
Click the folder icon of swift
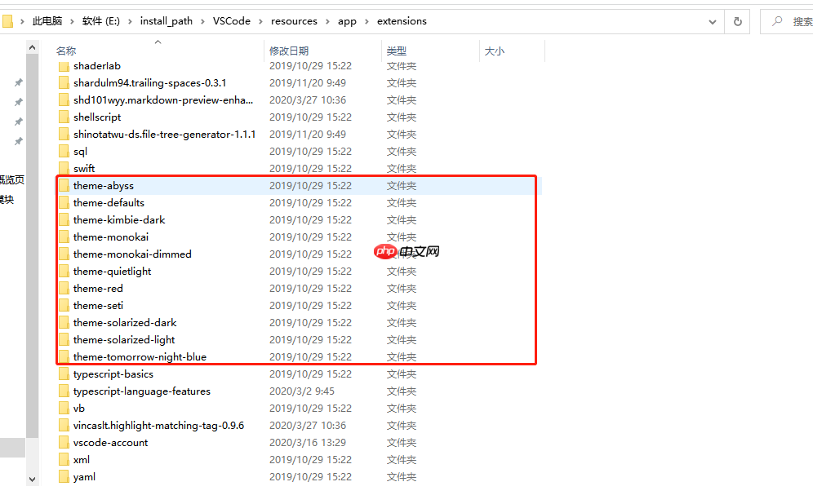(64, 168)
